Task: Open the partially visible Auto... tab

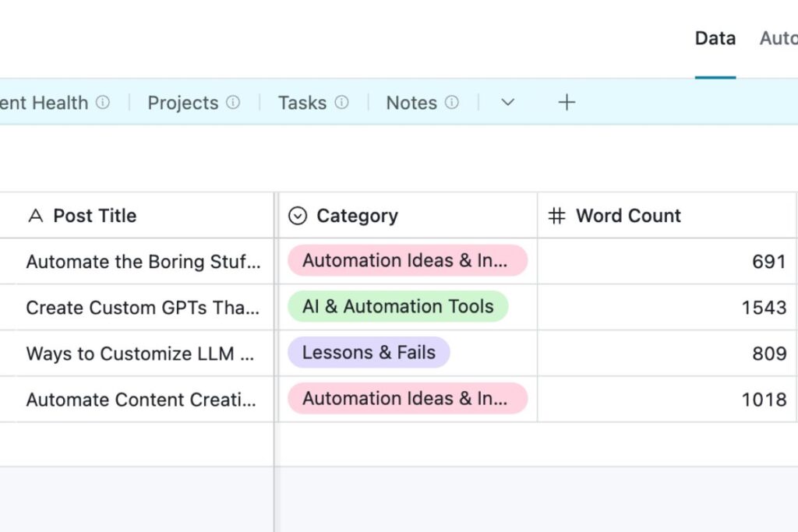Action: click(x=779, y=39)
